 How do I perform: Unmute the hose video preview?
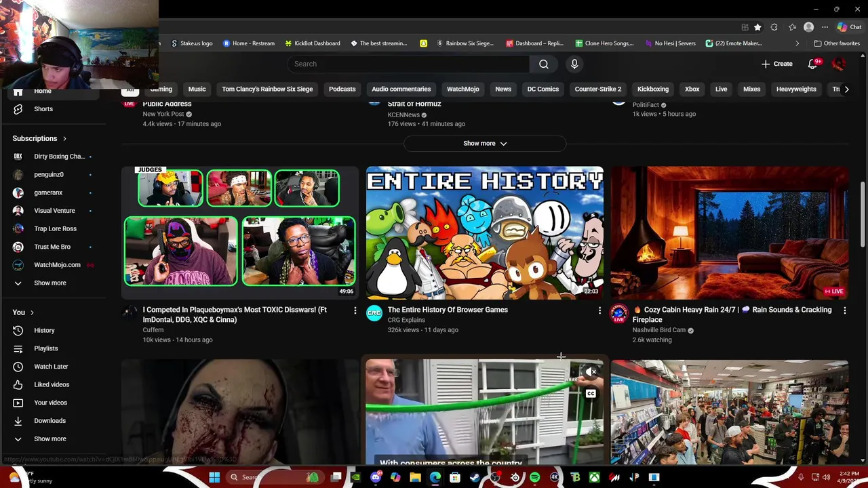(591, 372)
